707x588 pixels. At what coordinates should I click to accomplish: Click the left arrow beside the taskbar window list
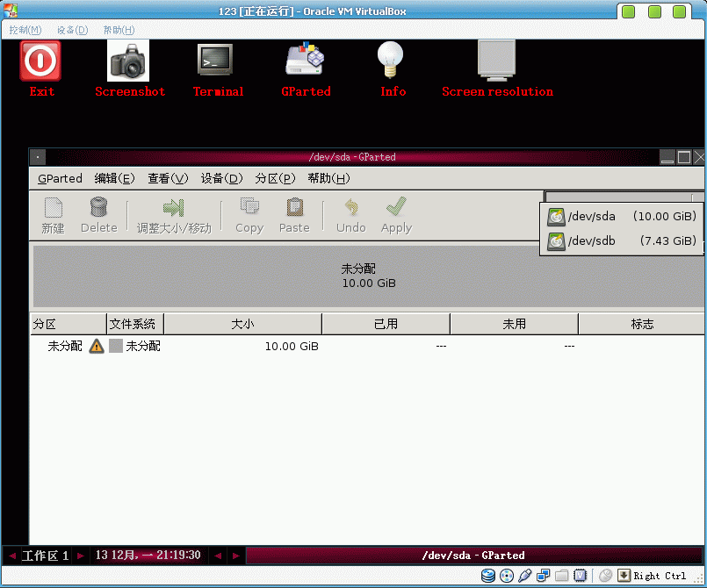(x=218, y=556)
